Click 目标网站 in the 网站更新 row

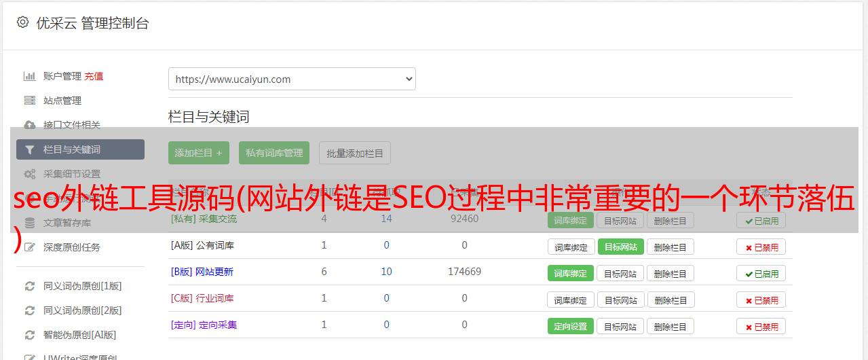click(620, 273)
